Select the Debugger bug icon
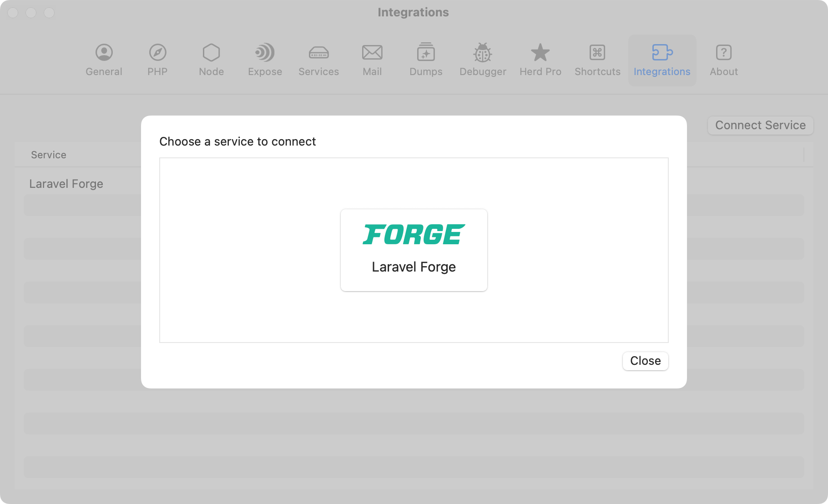The width and height of the screenshot is (828, 504). (x=483, y=53)
